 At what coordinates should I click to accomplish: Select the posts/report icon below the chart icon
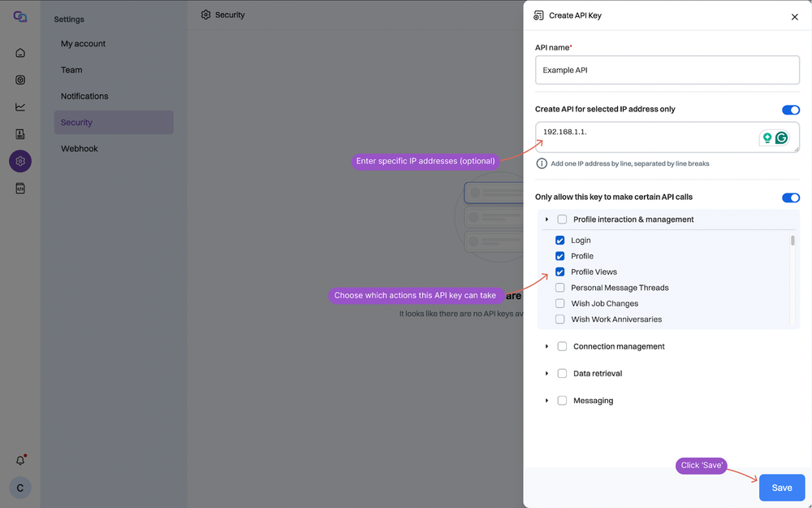(19, 133)
